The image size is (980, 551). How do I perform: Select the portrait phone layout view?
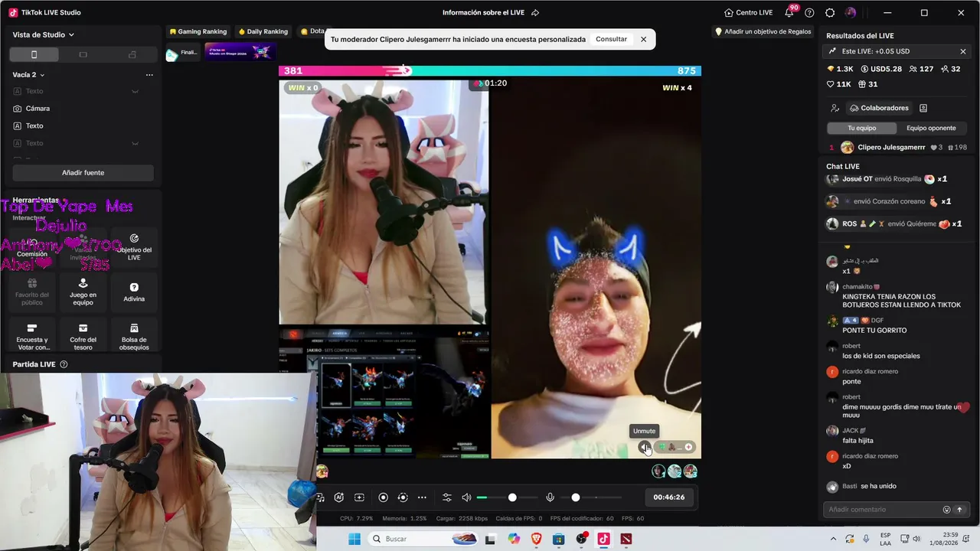tap(34, 54)
